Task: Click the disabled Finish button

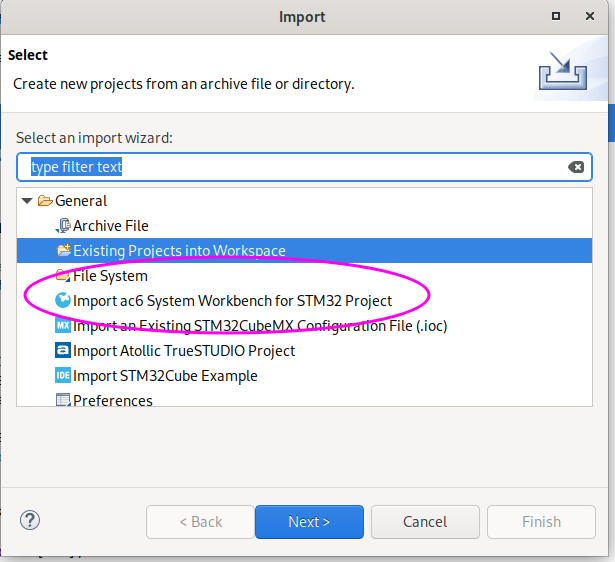Action: point(541,522)
